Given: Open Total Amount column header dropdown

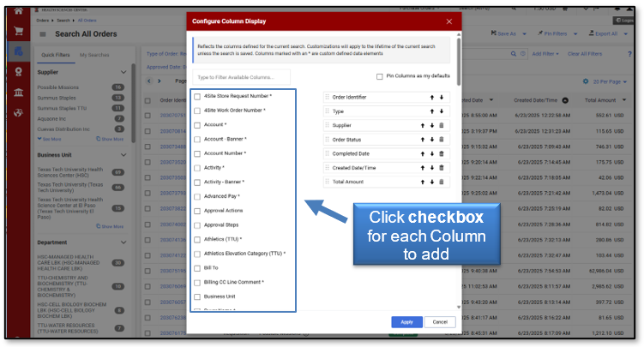Looking at the screenshot, I should [x=624, y=100].
